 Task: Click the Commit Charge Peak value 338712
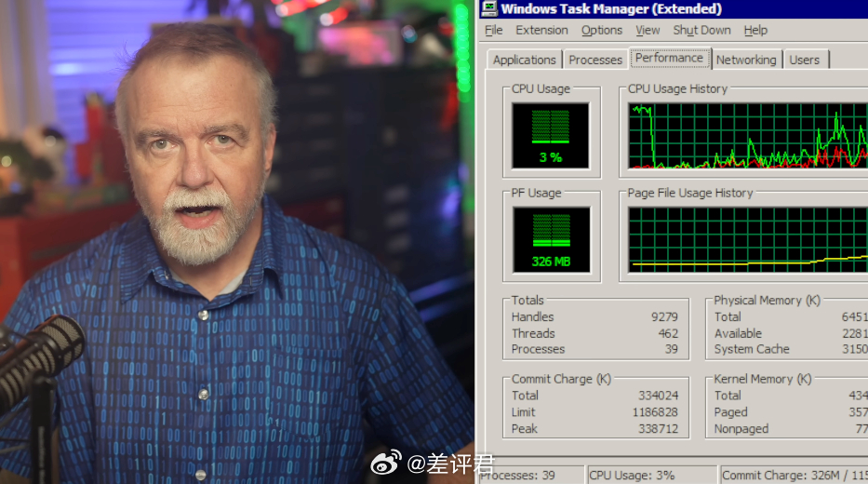pos(658,429)
